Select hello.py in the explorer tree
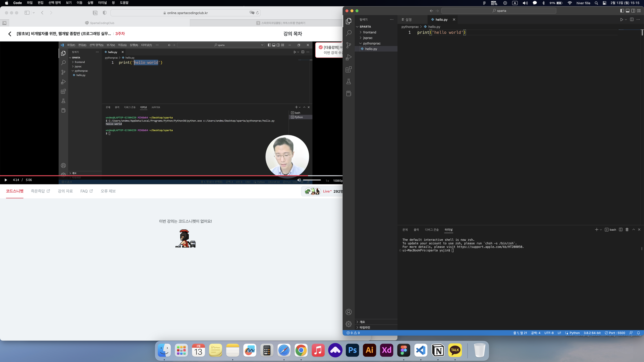 pos(376,49)
